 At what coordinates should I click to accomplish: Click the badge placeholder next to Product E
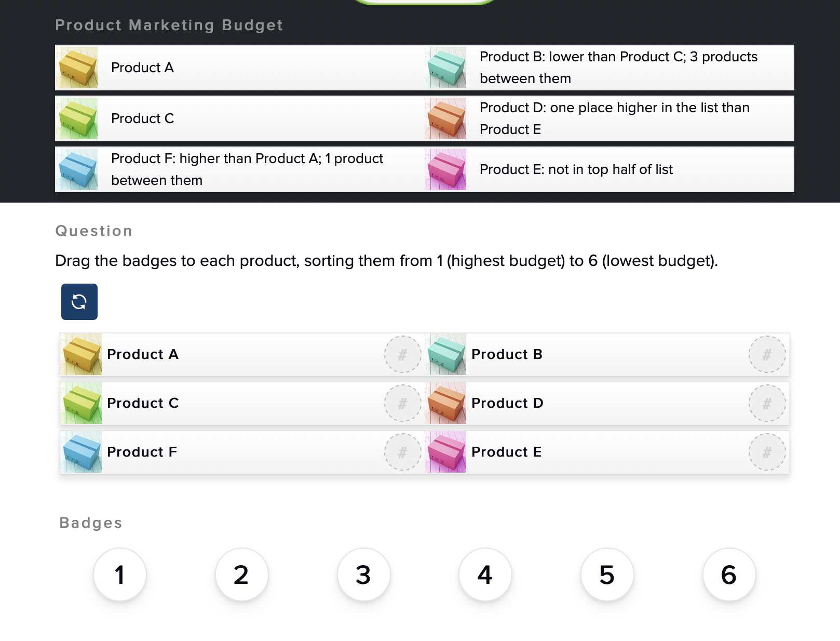[x=766, y=452]
